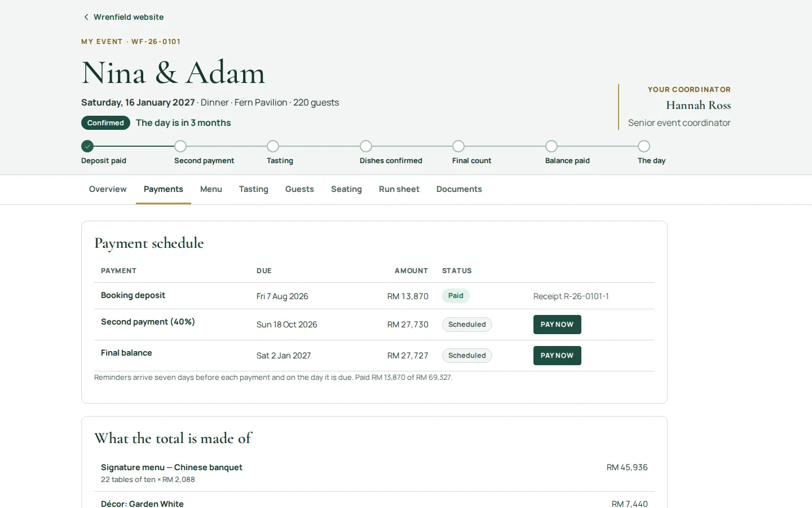Pay now for the Final balance

point(557,356)
